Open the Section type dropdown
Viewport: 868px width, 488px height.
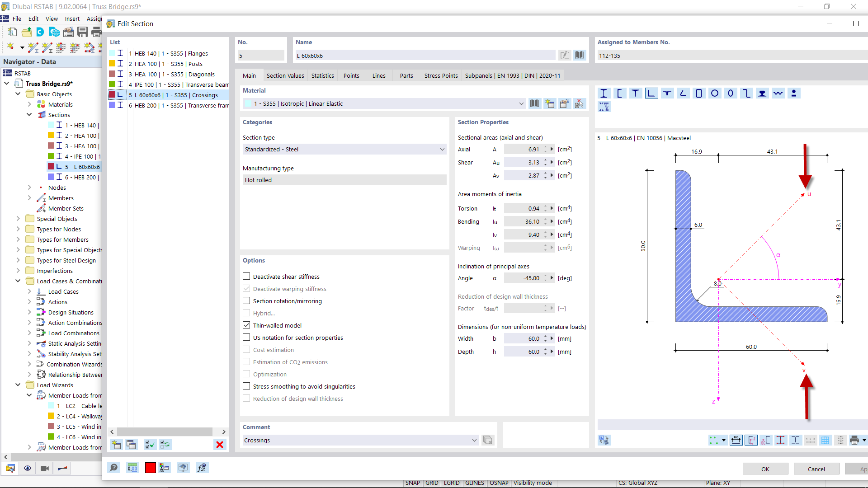344,149
